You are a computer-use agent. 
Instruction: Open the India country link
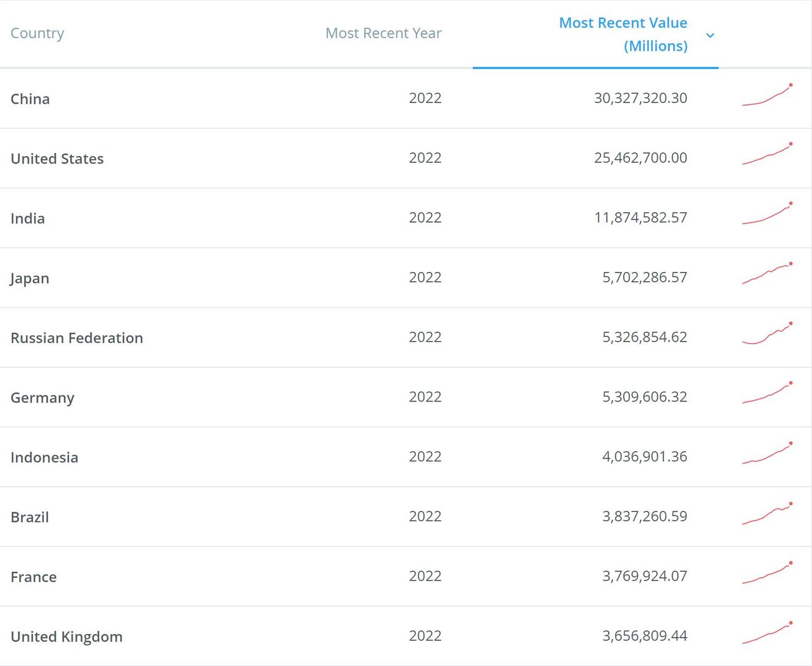28,218
